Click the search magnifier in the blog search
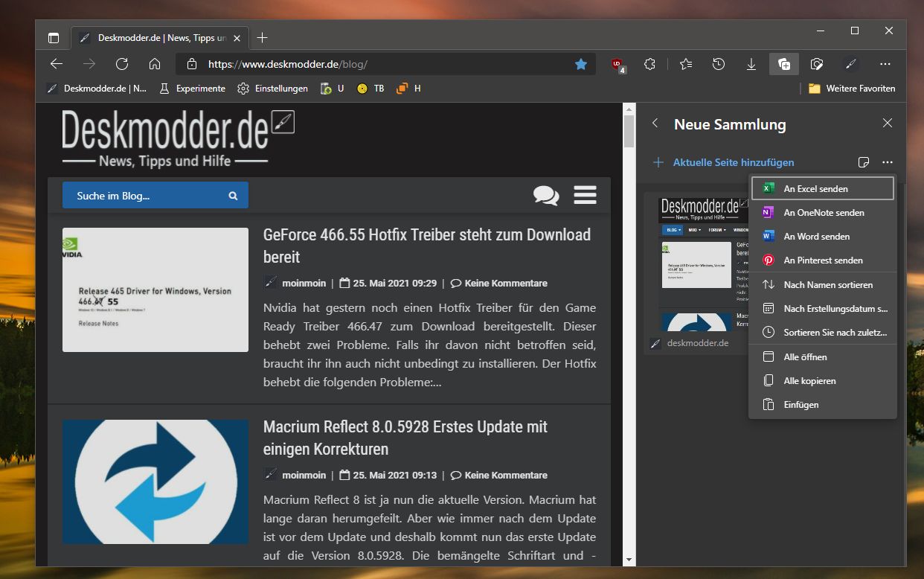The height and width of the screenshot is (579, 924). [x=233, y=196]
